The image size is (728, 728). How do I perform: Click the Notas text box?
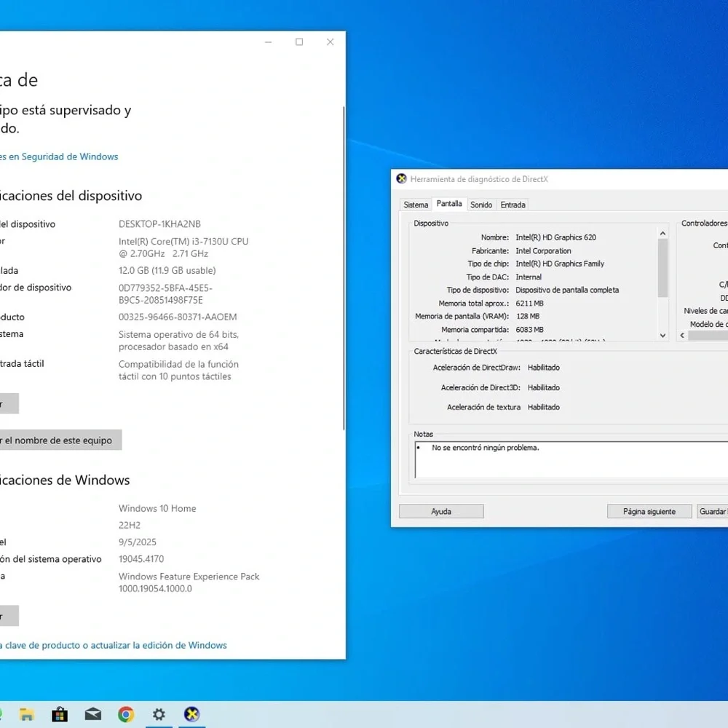[571, 459]
